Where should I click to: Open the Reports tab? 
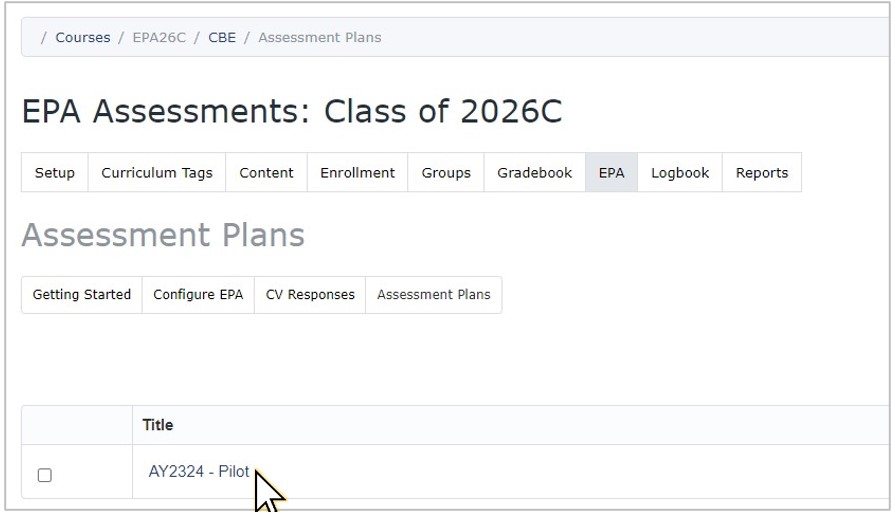click(x=762, y=173)
